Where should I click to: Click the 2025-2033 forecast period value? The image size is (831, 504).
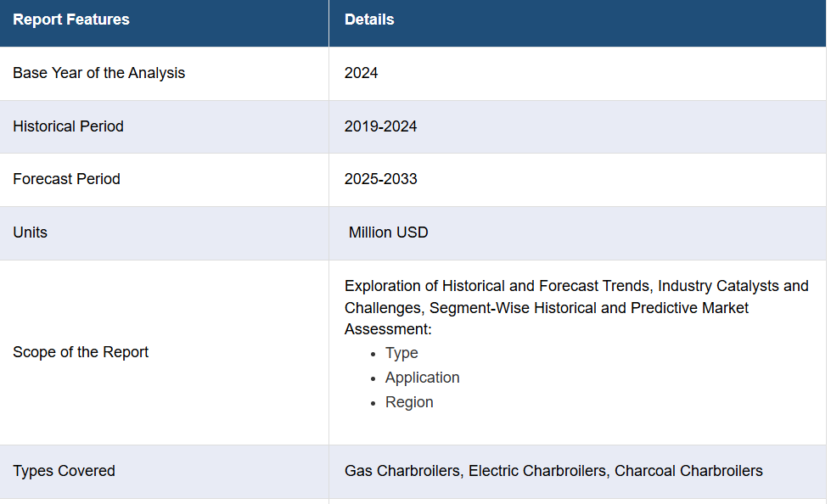pos(380,179)
